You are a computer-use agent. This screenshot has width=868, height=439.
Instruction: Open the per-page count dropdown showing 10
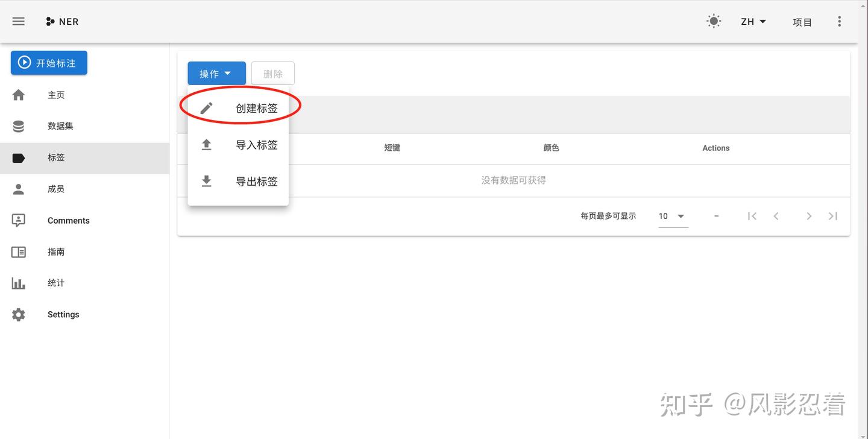click(670, 216)
